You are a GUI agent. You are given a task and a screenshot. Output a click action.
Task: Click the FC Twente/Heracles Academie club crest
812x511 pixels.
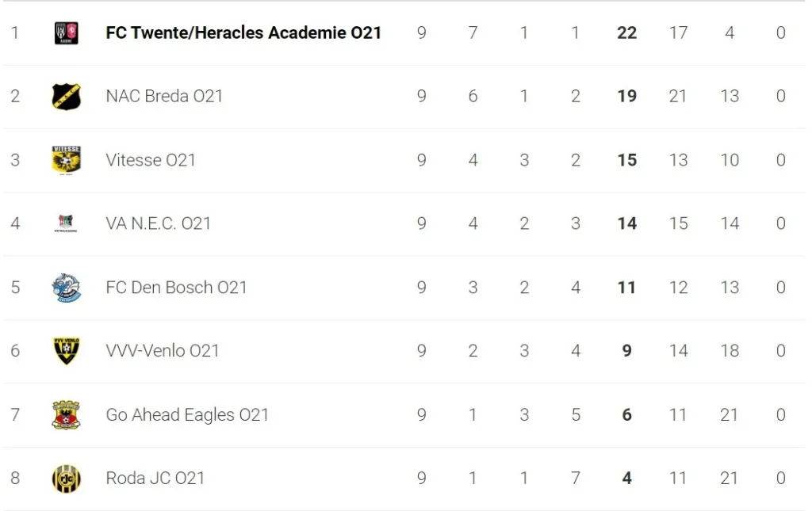point(67,32)
